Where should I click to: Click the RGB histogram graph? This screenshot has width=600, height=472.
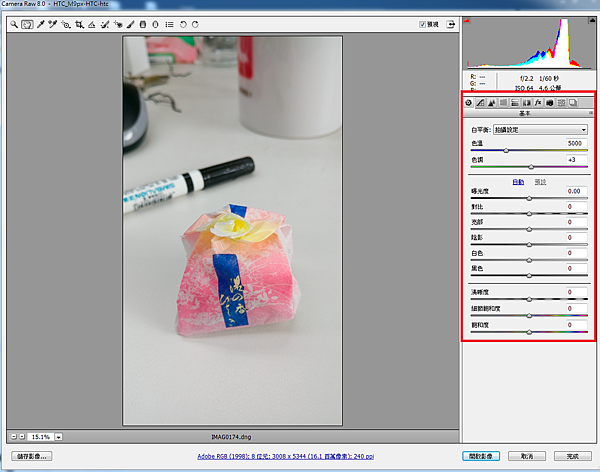pyautogui.click(x=529, y=43)
